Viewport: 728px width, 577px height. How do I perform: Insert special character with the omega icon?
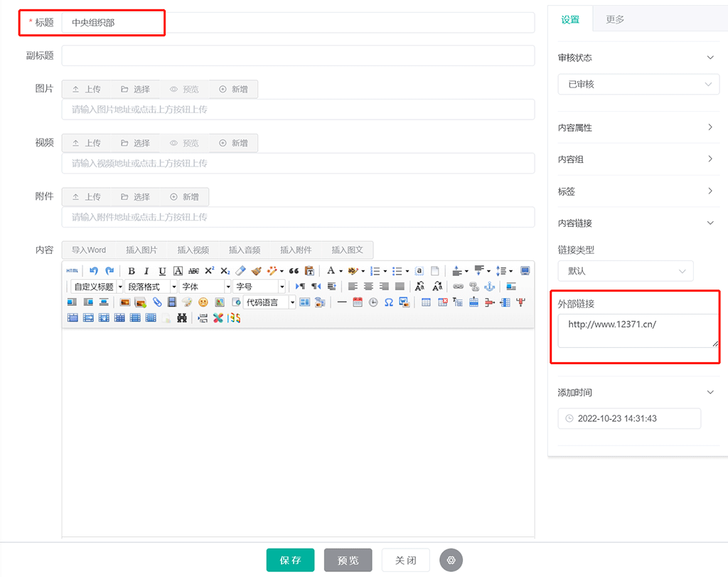(389, 302)
